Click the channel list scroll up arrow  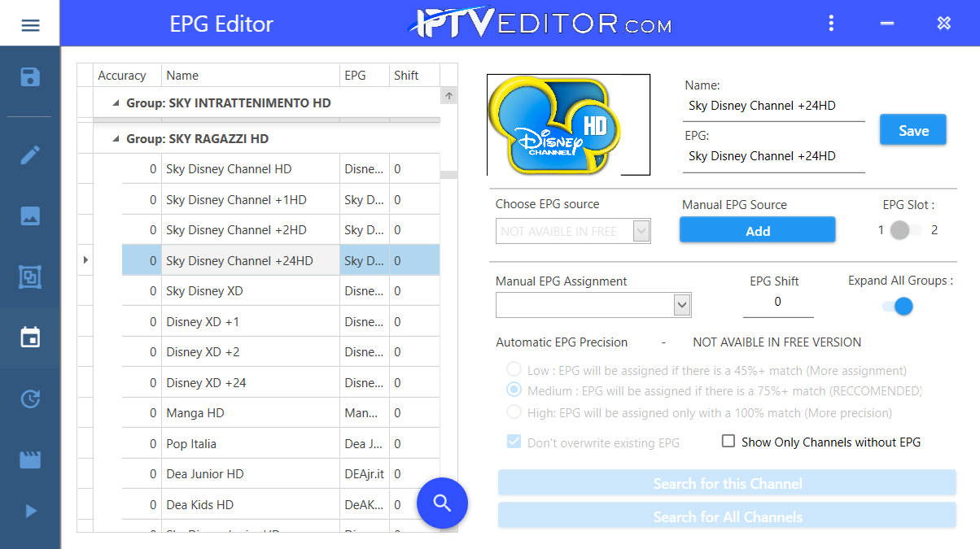coord(448,96)
